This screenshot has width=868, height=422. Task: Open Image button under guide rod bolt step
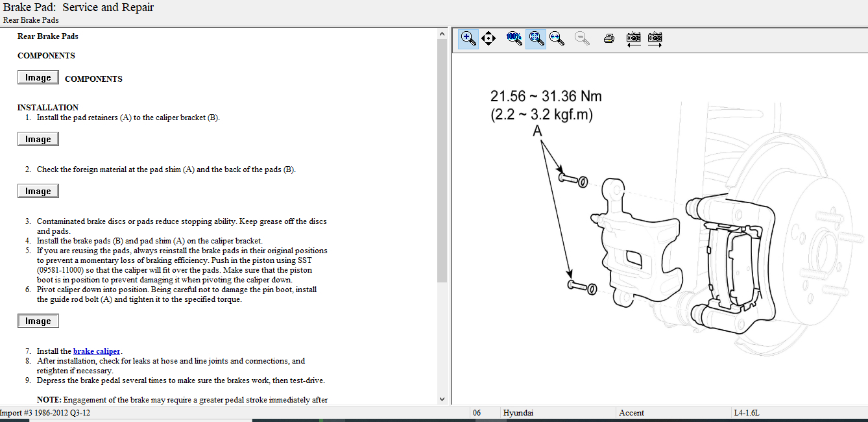click(38, 321)
